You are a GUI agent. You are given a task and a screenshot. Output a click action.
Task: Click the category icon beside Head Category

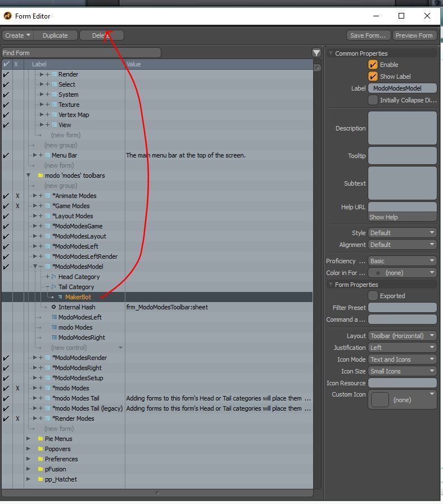pos(53,277)
